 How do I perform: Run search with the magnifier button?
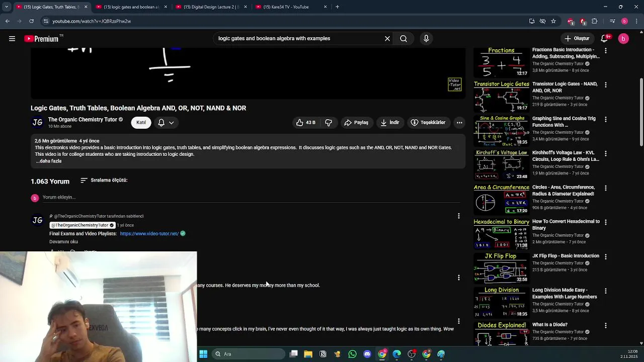[x=404, y=38]
